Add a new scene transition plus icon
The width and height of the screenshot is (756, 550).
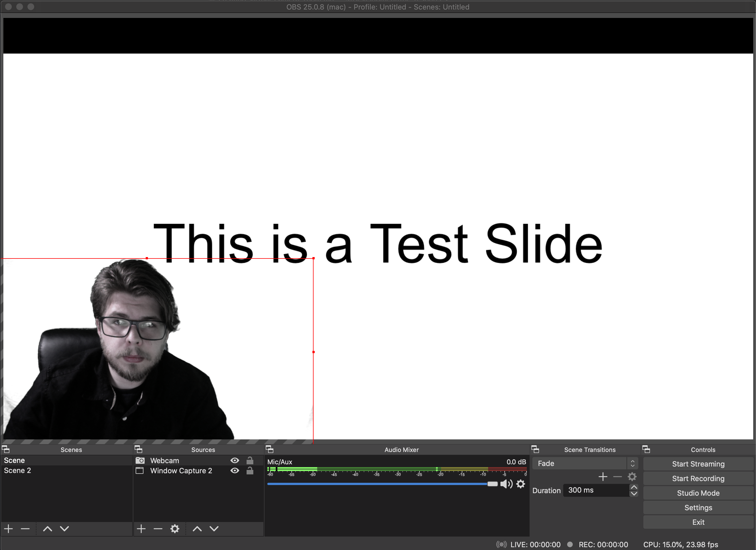603,477
